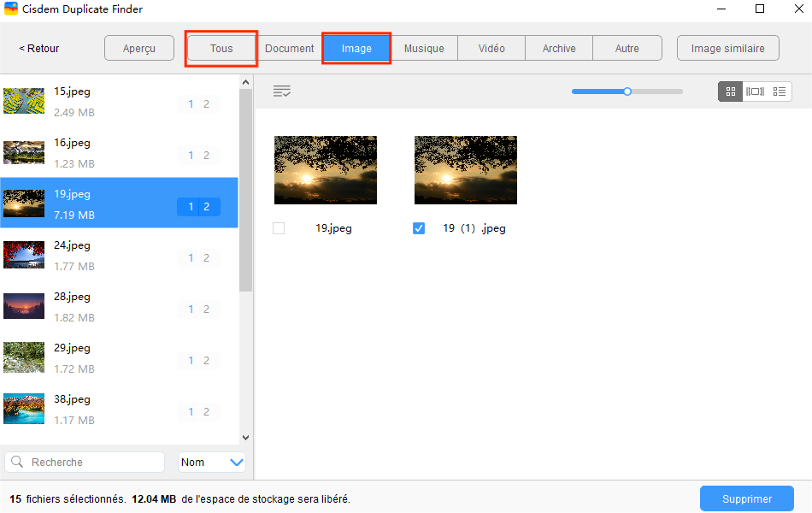812x513 pixels.
Task: Select copy 2 of 24.jpeg
Action: click(x=206, y=258)
